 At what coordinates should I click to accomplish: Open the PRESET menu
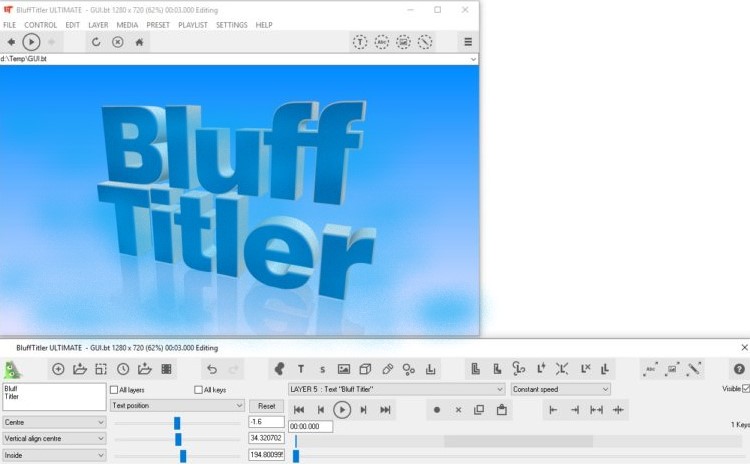(x=158, y=25)
